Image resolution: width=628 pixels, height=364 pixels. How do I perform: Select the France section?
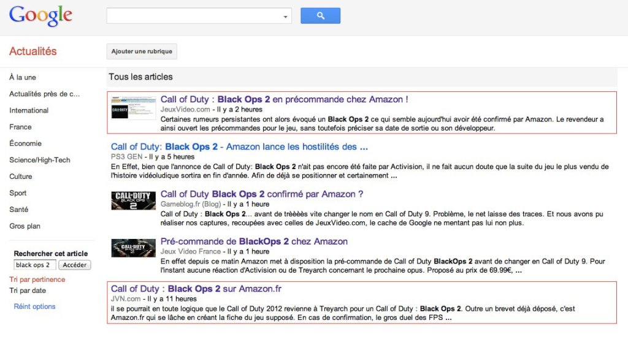pyautogui.click(x=20, y=127)
